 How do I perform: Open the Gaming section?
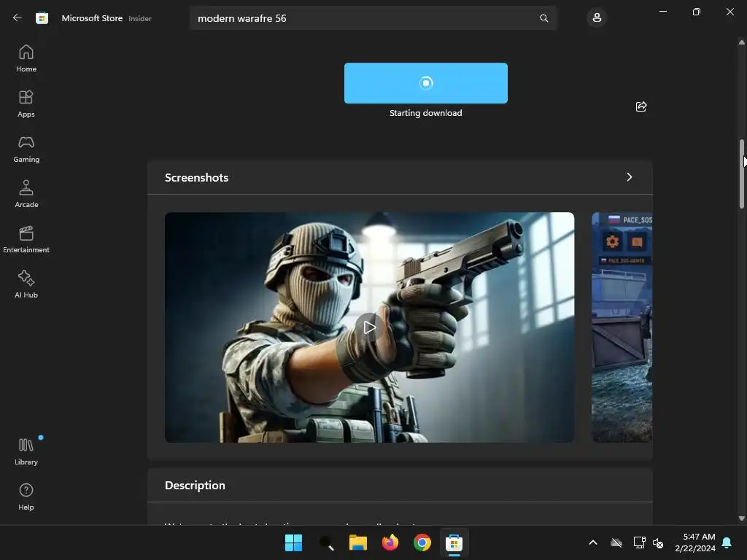26,149
